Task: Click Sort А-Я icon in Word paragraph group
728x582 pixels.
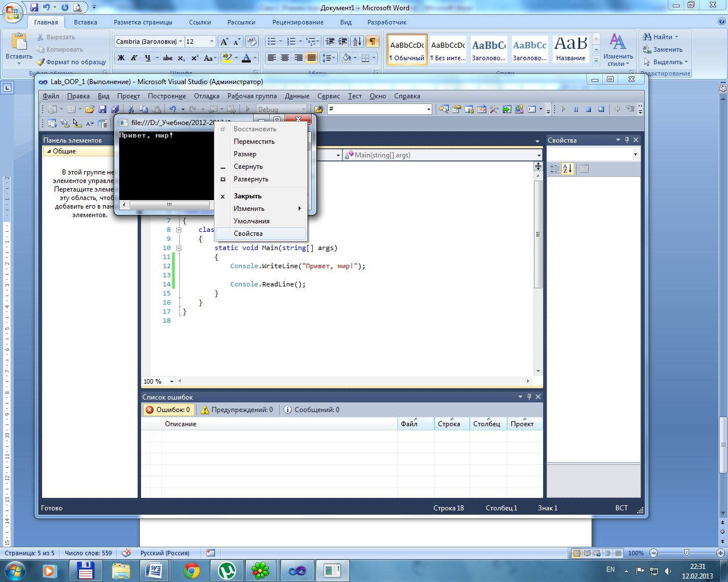Action: tap(357, 41)
